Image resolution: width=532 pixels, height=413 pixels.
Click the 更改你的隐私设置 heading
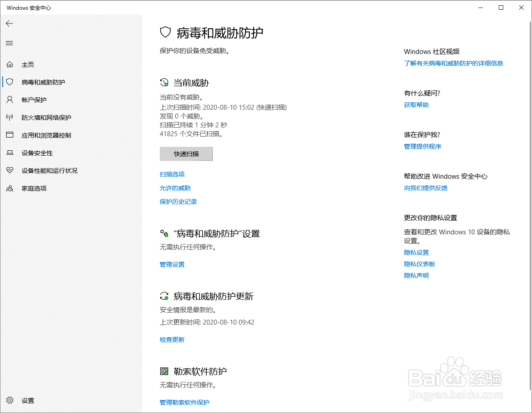pos(431,218)
